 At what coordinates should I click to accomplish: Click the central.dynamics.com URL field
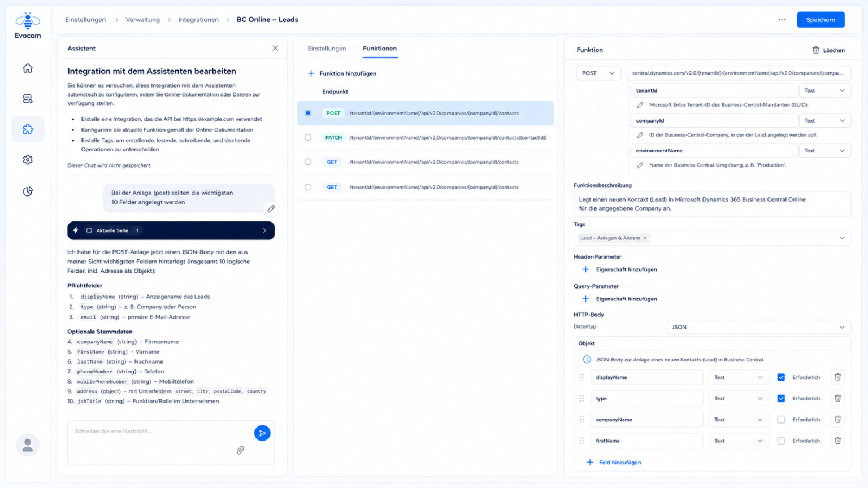pyautogui.click(x=739, y=73)
